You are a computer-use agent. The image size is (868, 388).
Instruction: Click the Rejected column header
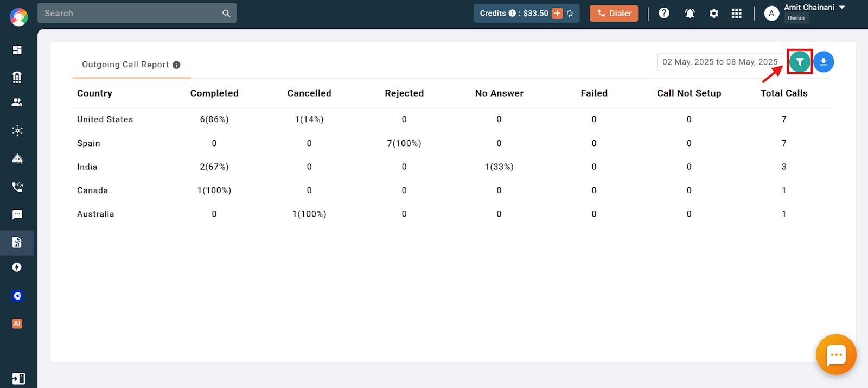[x=404, y=93]
